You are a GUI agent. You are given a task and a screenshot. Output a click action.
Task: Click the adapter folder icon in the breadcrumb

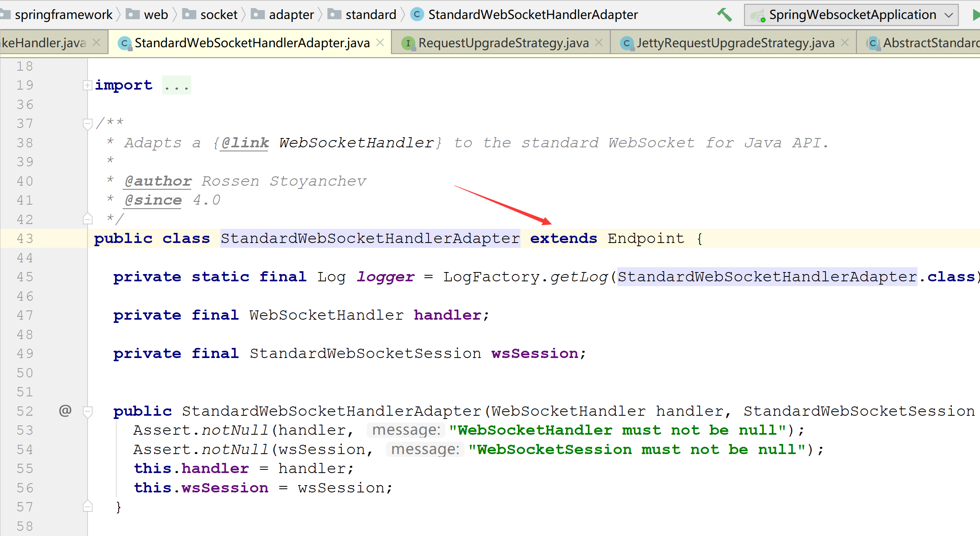257,15
